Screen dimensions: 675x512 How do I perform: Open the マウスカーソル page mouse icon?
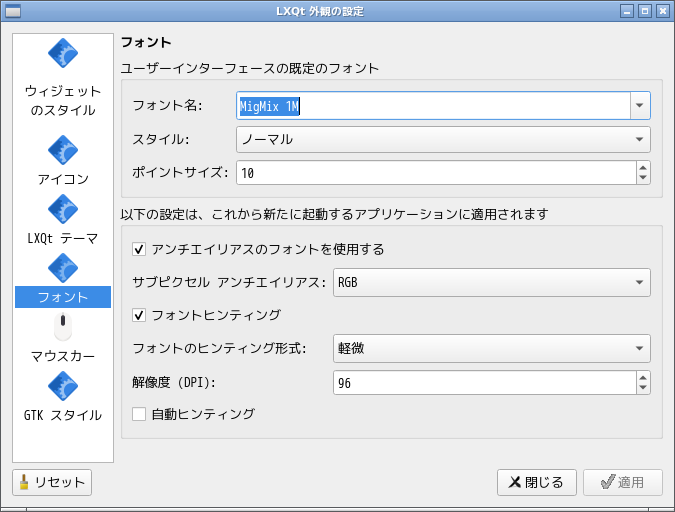click(x=63, y=327)
